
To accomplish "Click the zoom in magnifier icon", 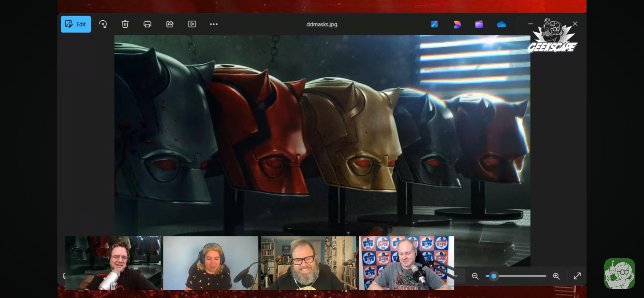I will 556,276.
